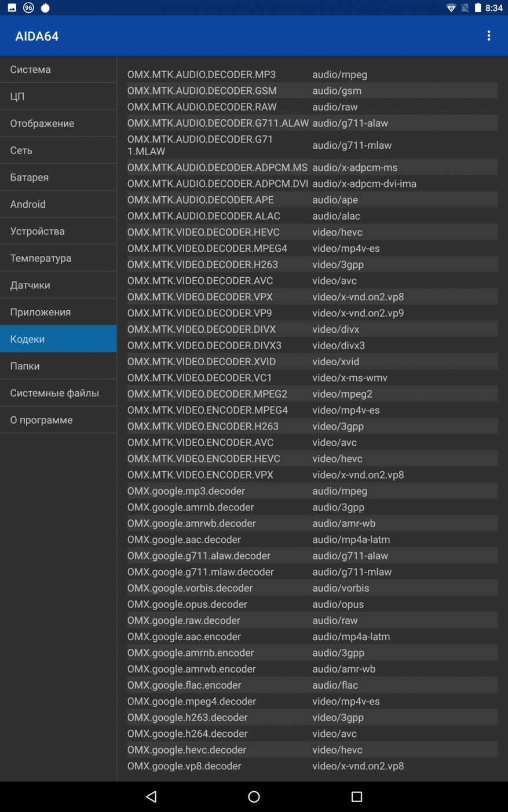Tap the battery icon in status bar
Image resolution: width=508 pixels, height=812 pixels.
coord(478,8)
